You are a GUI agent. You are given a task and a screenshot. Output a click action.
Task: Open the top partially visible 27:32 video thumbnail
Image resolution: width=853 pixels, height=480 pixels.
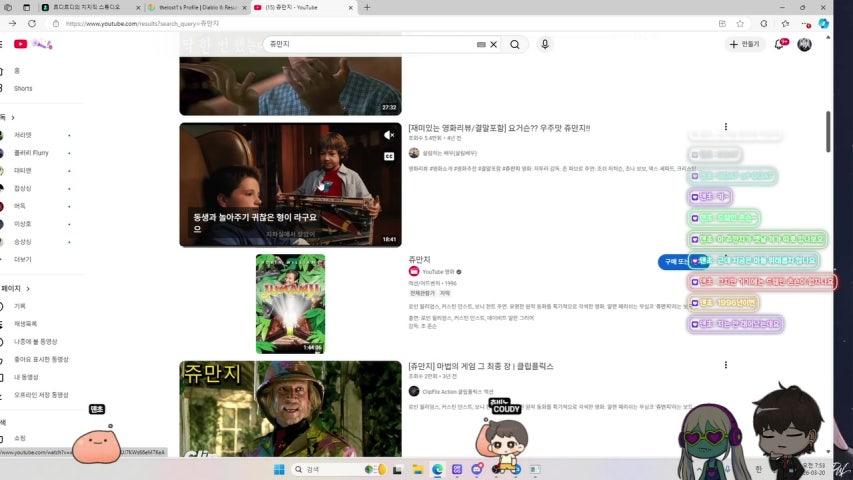[x=290, y=86]
